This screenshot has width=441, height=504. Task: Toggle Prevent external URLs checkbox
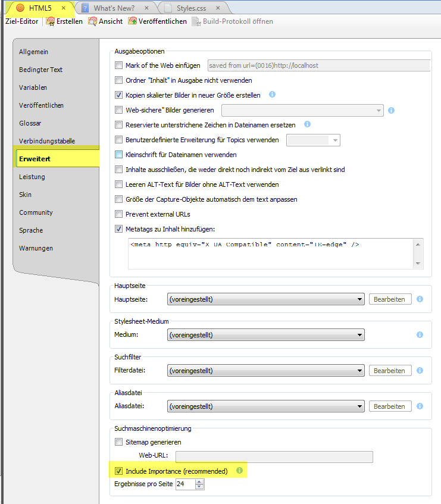point(119,214)
